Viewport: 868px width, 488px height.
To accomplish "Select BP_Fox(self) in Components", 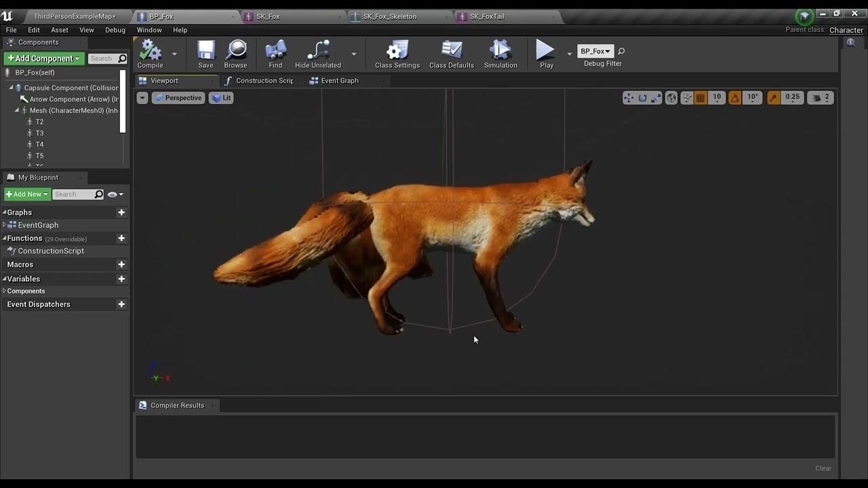I will point(35,73).
